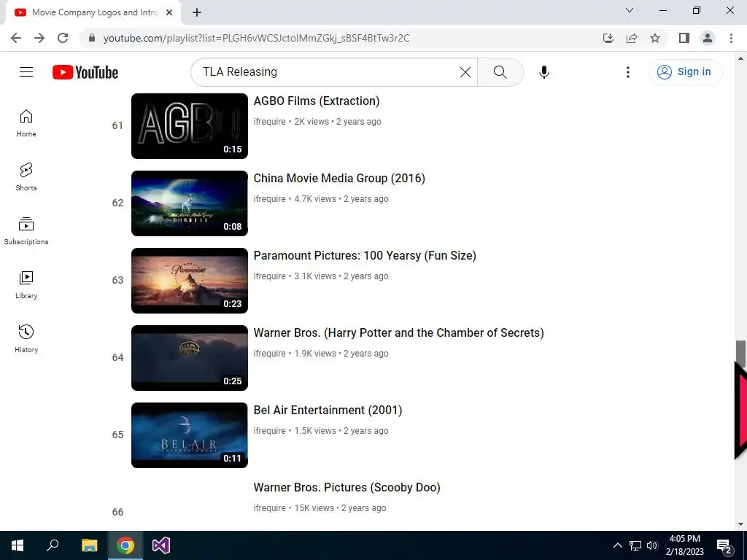Open Paramount Pictures: 100 Yearsy title
747x560 pixels.
[x=365, y=256]
